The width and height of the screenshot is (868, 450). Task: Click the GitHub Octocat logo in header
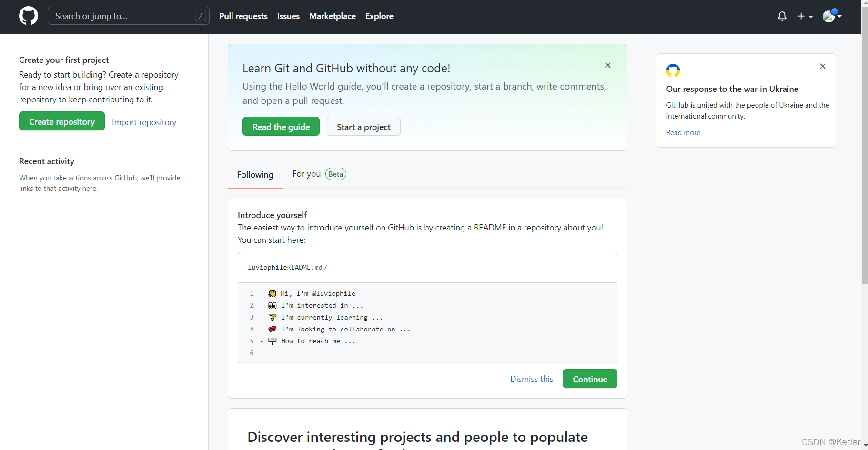point(29,16)
